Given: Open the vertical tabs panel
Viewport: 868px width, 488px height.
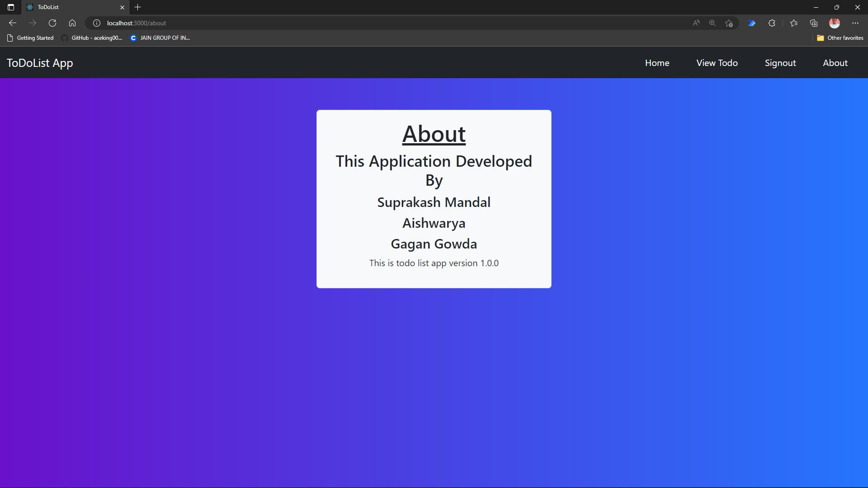Looking at the screenshot, I should 10,7.
